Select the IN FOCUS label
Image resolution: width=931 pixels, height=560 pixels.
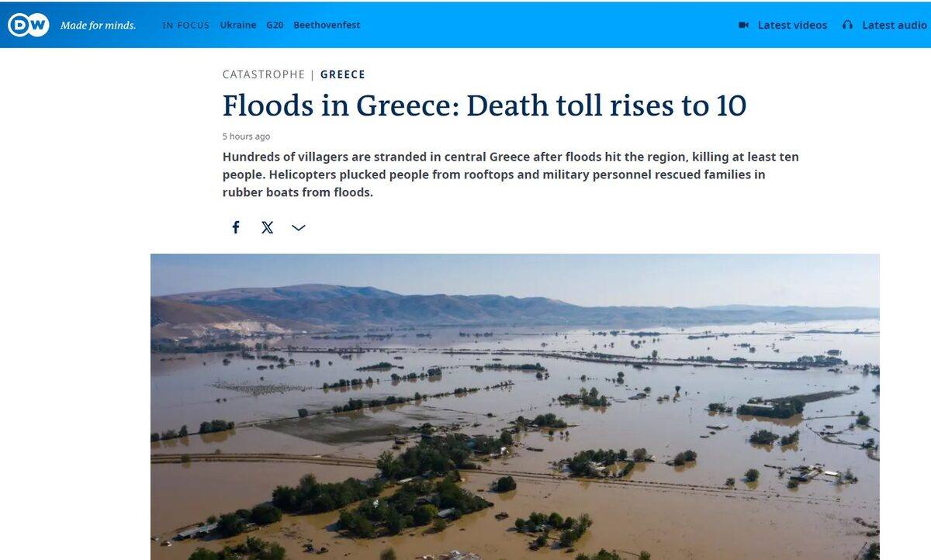(186, 25)
